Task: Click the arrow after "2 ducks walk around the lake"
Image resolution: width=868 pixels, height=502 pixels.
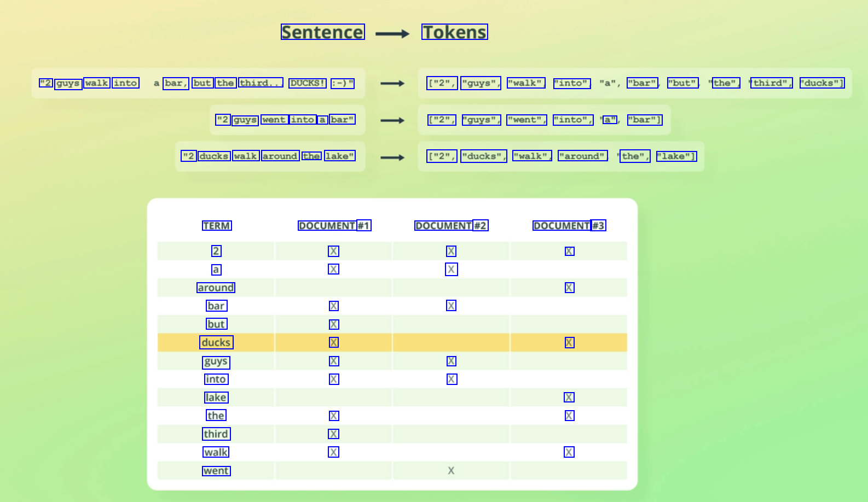Action: pos(392,157)
